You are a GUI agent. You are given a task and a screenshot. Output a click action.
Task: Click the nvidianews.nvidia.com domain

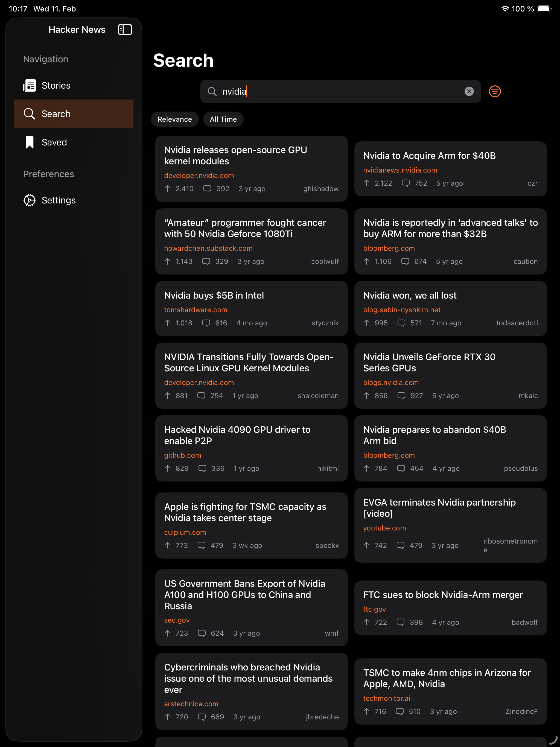400,170
